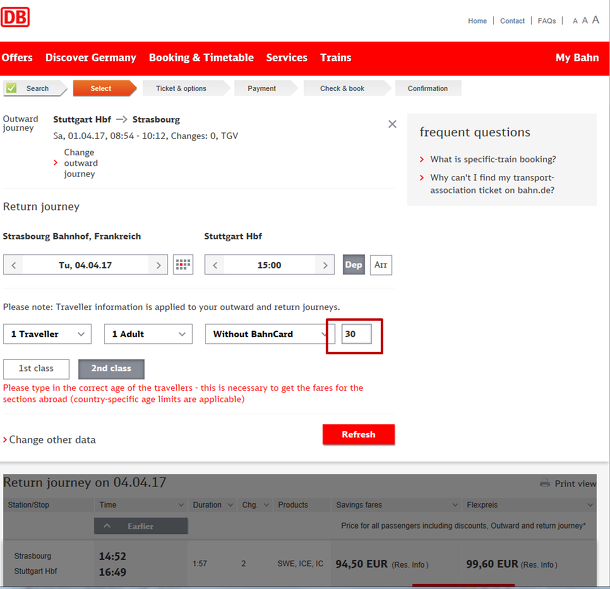This screenshot has height=589, width=610.
Task: Open Discover Germany menu
Action: pyautogui.click(x=91, y=58)
